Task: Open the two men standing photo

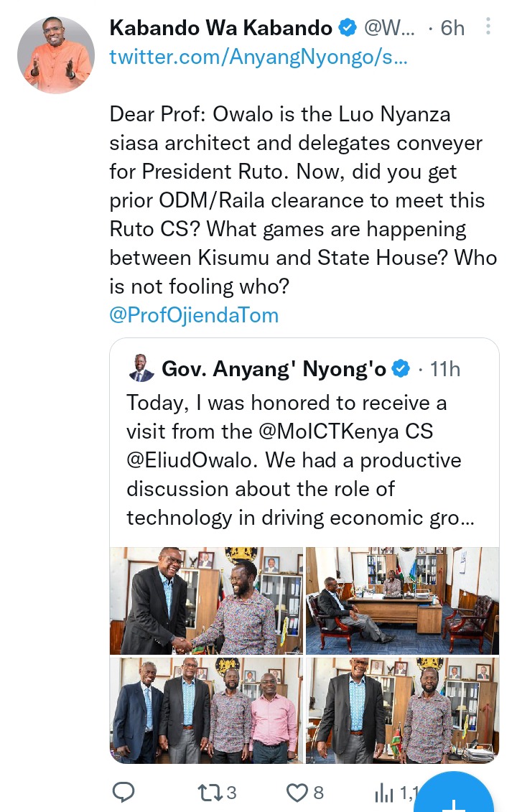Action: 402,710
